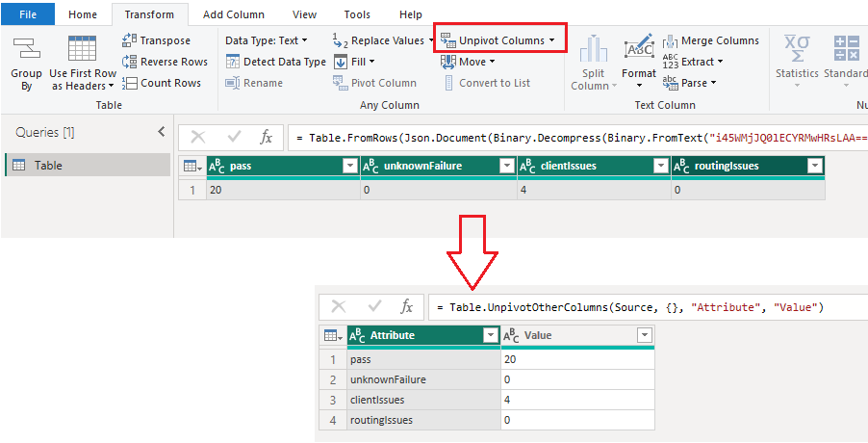Click the greyed Rename command
This screenshot has height=443, width=868.
tap(254, 83)
